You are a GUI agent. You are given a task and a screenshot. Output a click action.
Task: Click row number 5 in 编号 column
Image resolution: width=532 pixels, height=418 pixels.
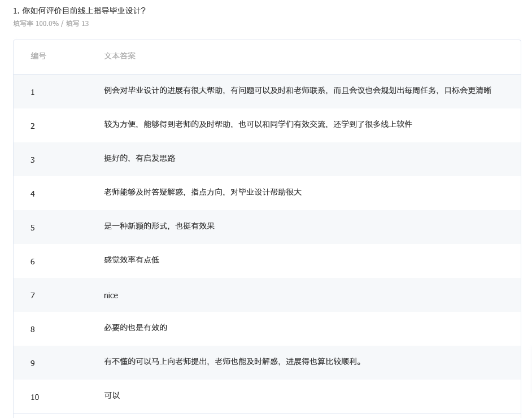click(x=33, y=228)
